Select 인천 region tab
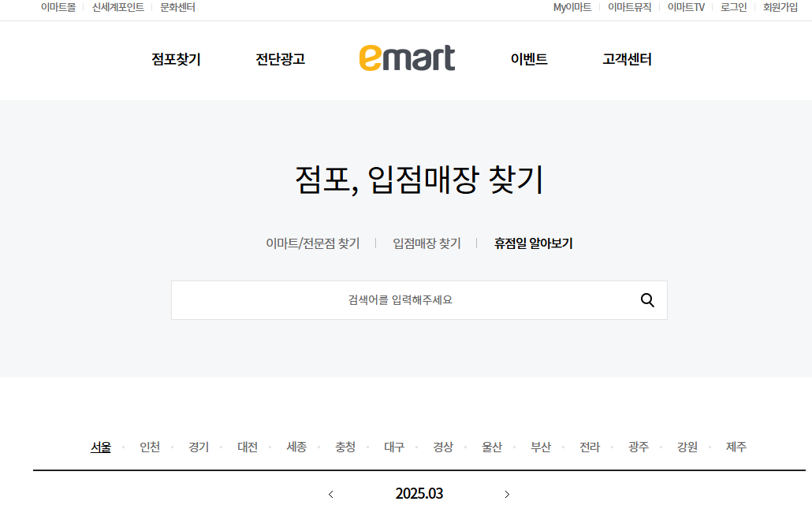Viewport: 812px width, 505px height. click(x=150, y=447)
